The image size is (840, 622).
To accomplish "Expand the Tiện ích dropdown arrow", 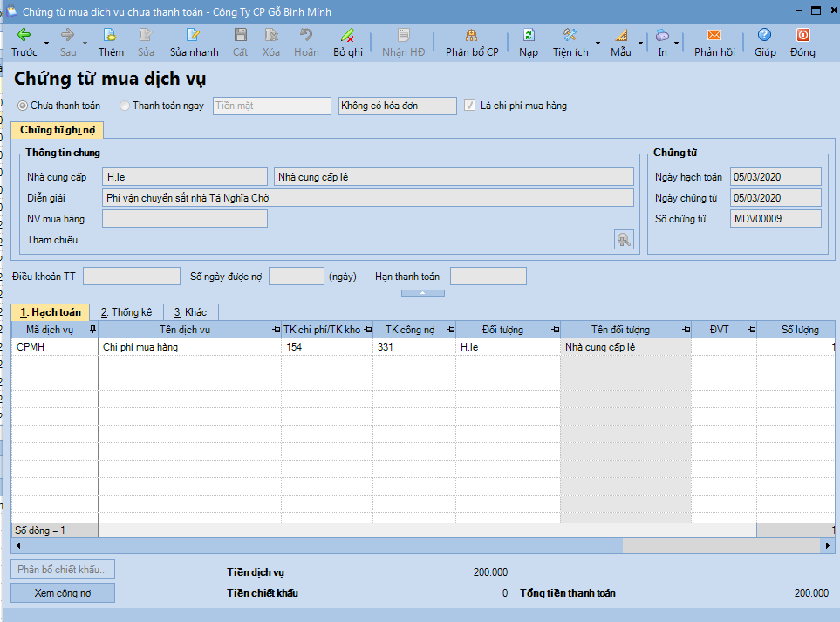I will point(598,43).
